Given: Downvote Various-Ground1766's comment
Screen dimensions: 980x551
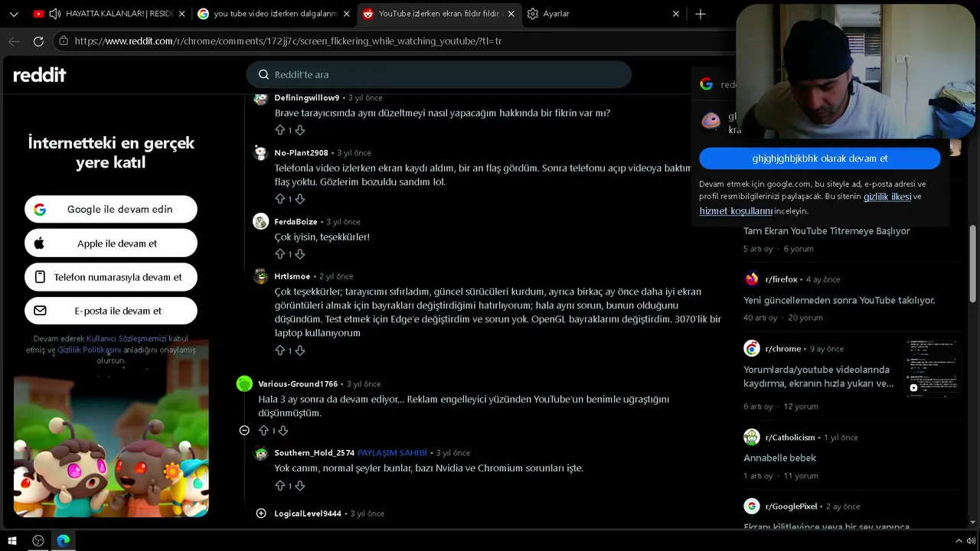Looking at the screenshot, I should (283, 431).
